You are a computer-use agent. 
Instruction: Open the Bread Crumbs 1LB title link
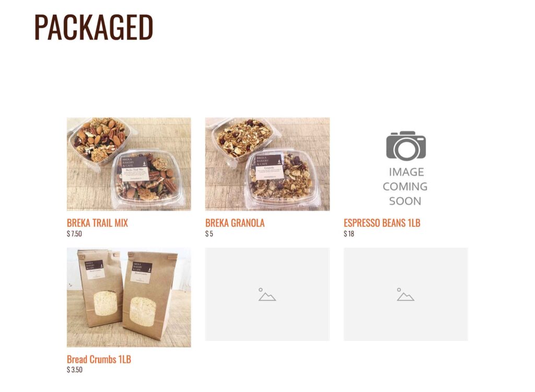click(99, 359)
